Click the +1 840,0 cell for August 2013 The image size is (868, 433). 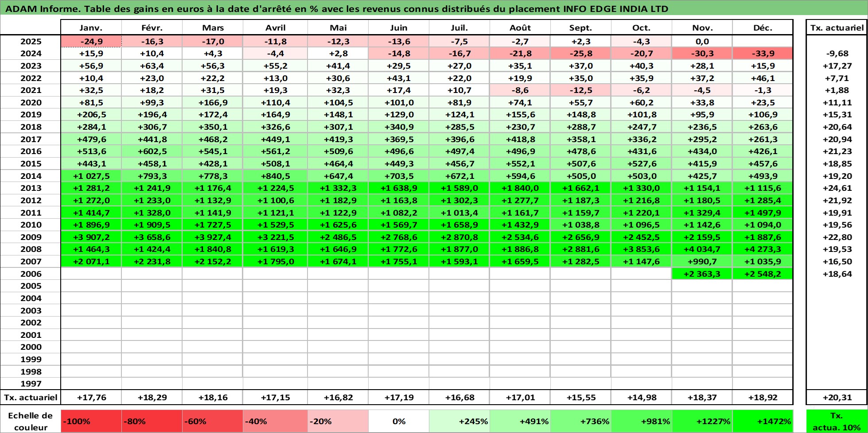520,188
